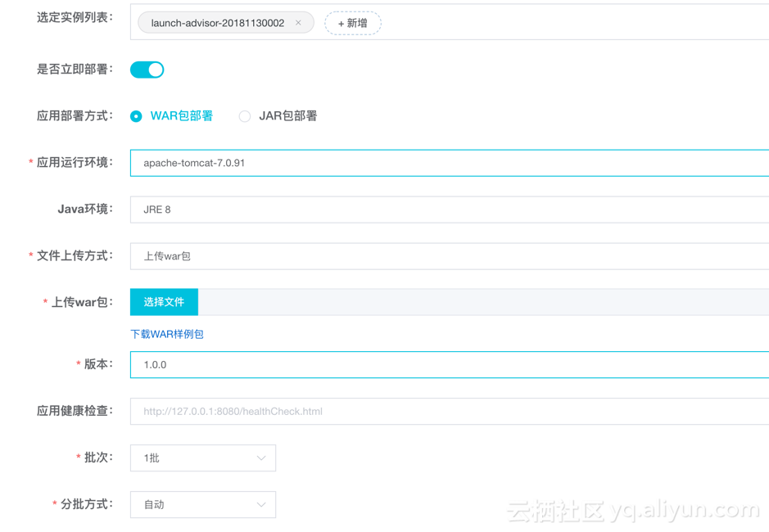
Task: Toggle the 是否立即部署 switch off
Action: [x=146, y=69]
